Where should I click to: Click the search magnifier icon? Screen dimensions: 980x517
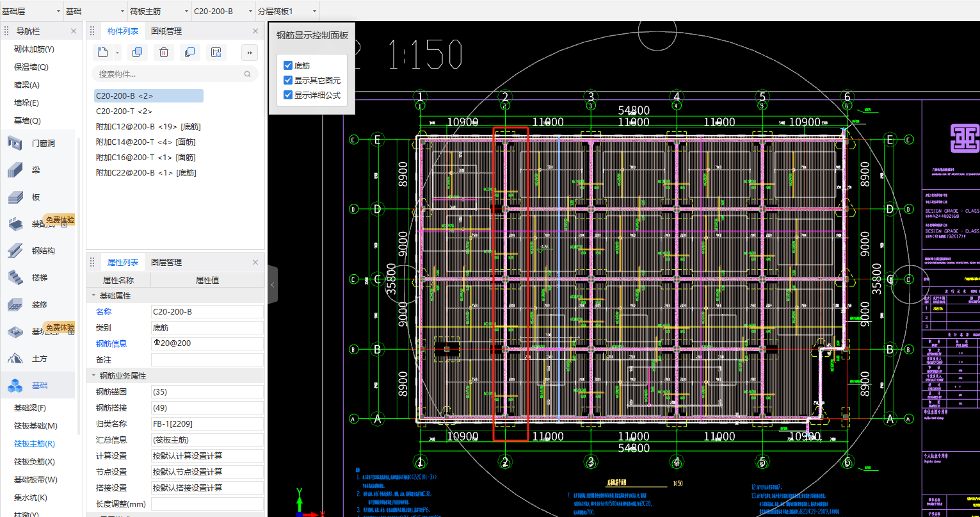click(248, 74)
